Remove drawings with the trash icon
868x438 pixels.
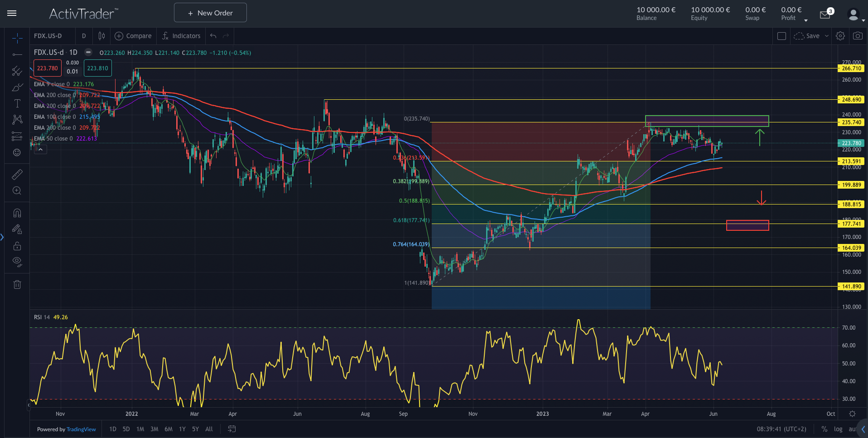click(x=17, y=285)
